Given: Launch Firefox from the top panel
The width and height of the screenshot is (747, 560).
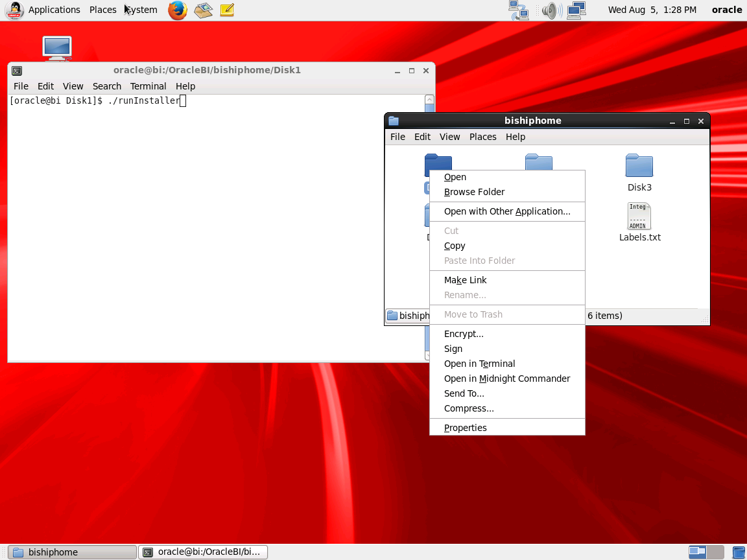Looking at the screenshot, I should point(177,10).
